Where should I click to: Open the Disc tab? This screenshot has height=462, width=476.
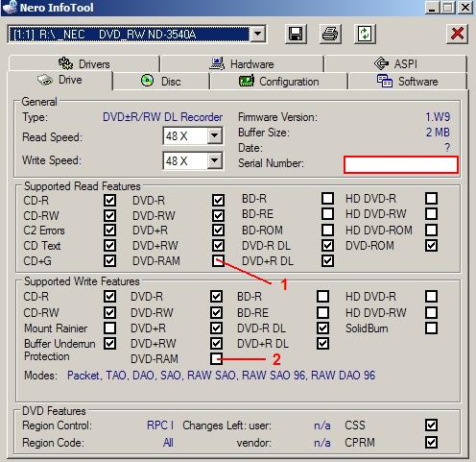pos(161,82)
